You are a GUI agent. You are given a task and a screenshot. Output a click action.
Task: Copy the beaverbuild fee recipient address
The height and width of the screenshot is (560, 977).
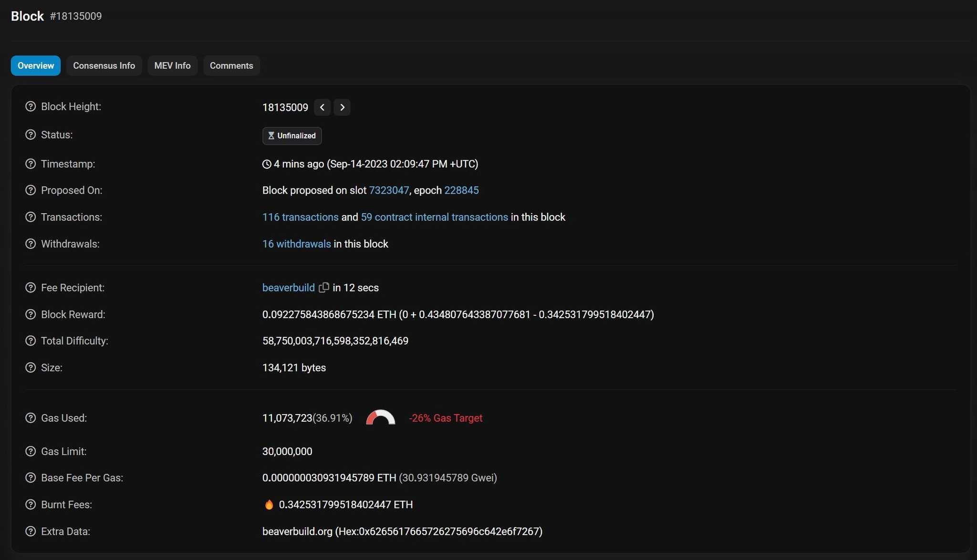pyautogui.click(x=324, y=287)
